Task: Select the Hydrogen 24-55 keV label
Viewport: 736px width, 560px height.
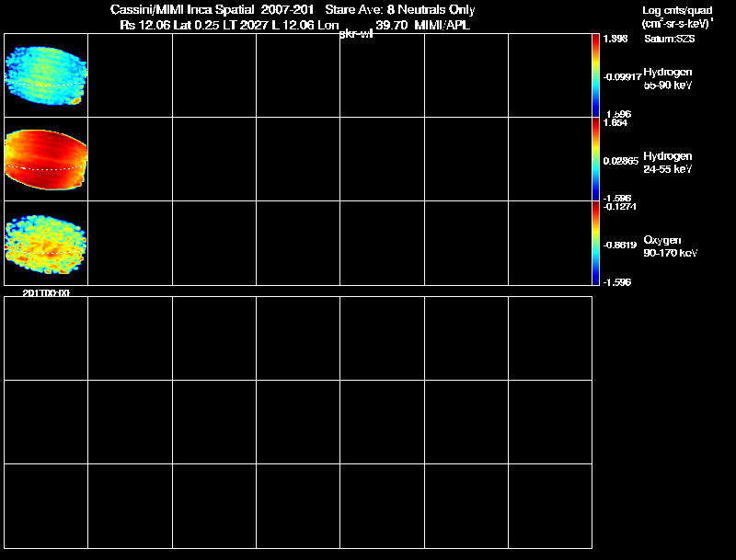Action: [x=668, y=162]
